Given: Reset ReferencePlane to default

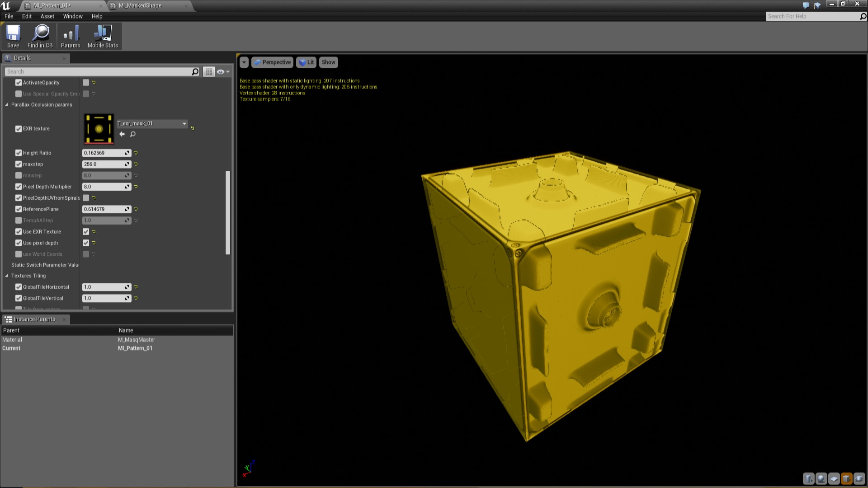Looking at the screenshot, I should (136, 209).
